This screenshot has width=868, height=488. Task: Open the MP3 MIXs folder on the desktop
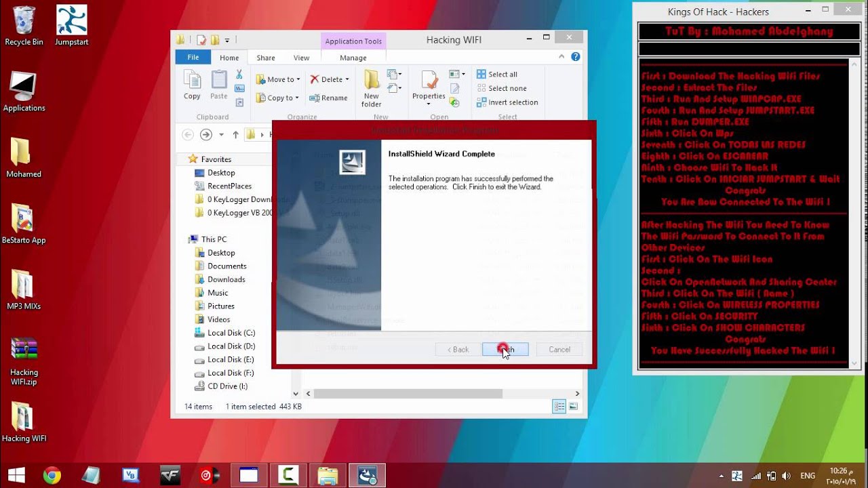pos(24,290)
